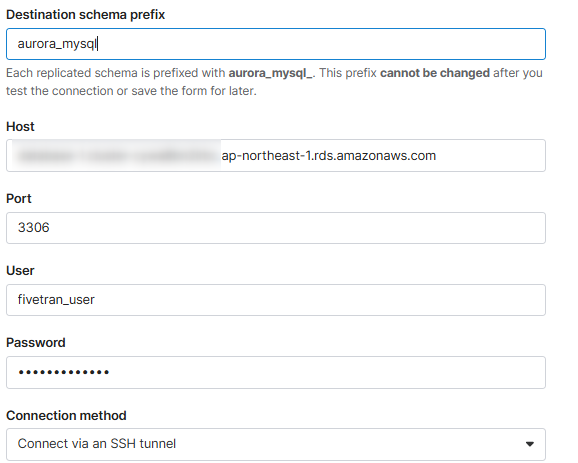Click the dropdown arrow in Connection method
This screenshot has width=578, height=463.
click(x=530, y=444)
